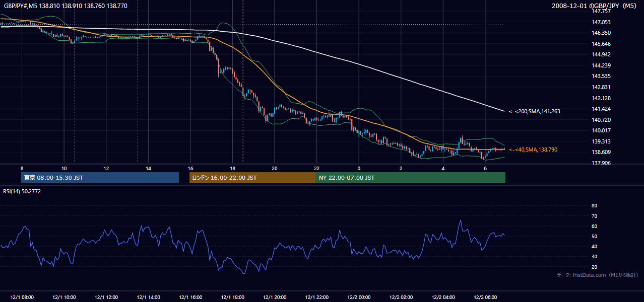
Task: Open the HistData.com data source credit
Action: [x=597, y=275]
